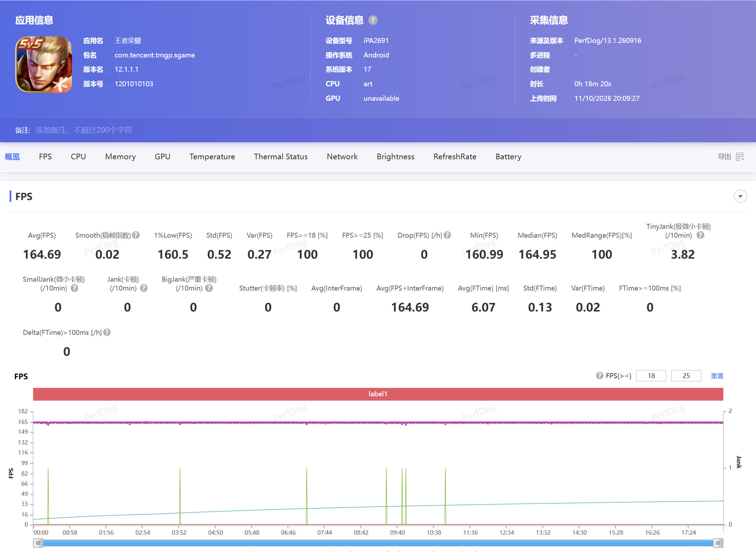
Task: Switch to the 概览 tab
Action: point(12,157)
